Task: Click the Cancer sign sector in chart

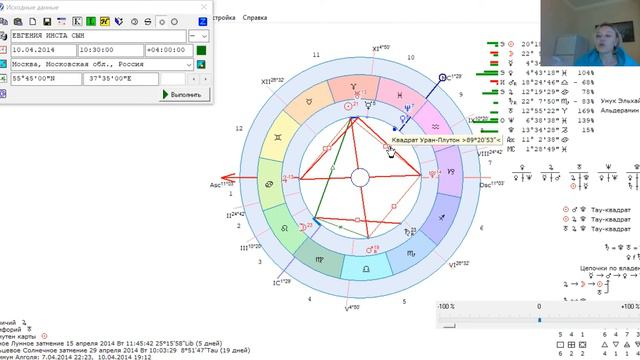Action: (269, 184)
